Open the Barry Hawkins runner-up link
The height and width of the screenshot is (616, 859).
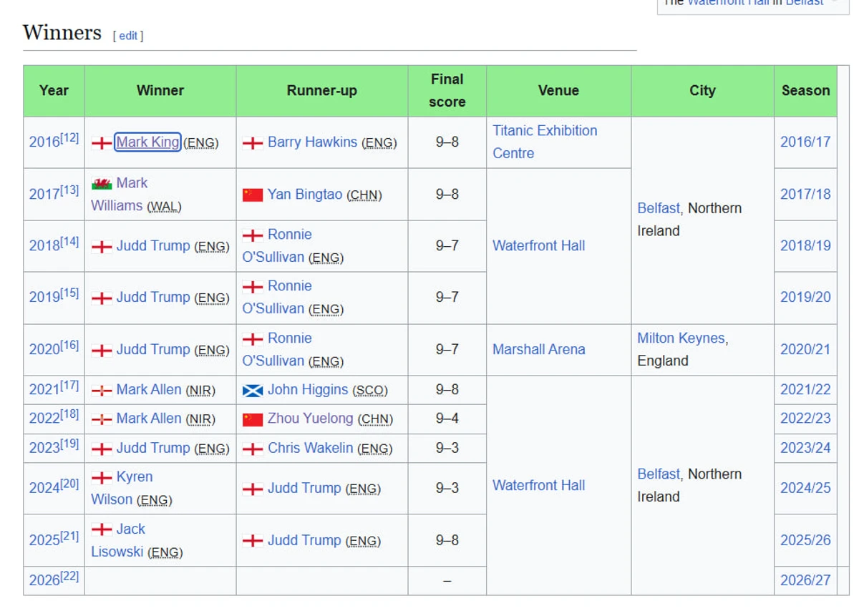click(312, 142)
